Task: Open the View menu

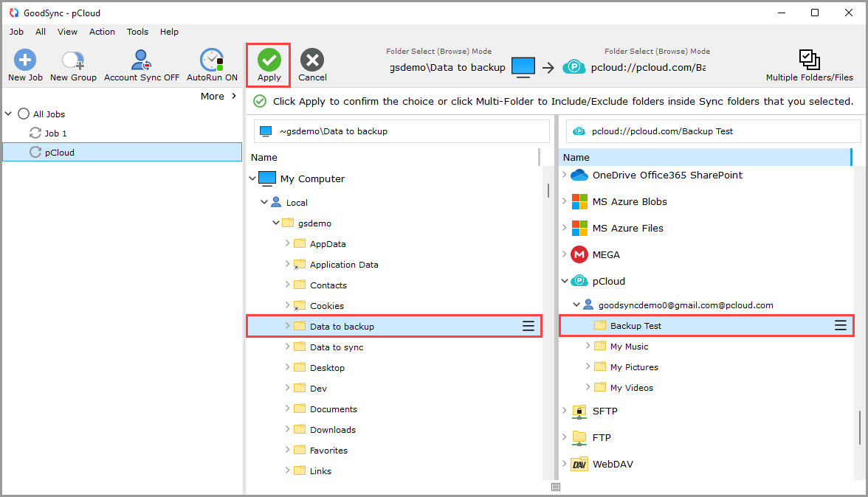Action: [x=67, y=32]
